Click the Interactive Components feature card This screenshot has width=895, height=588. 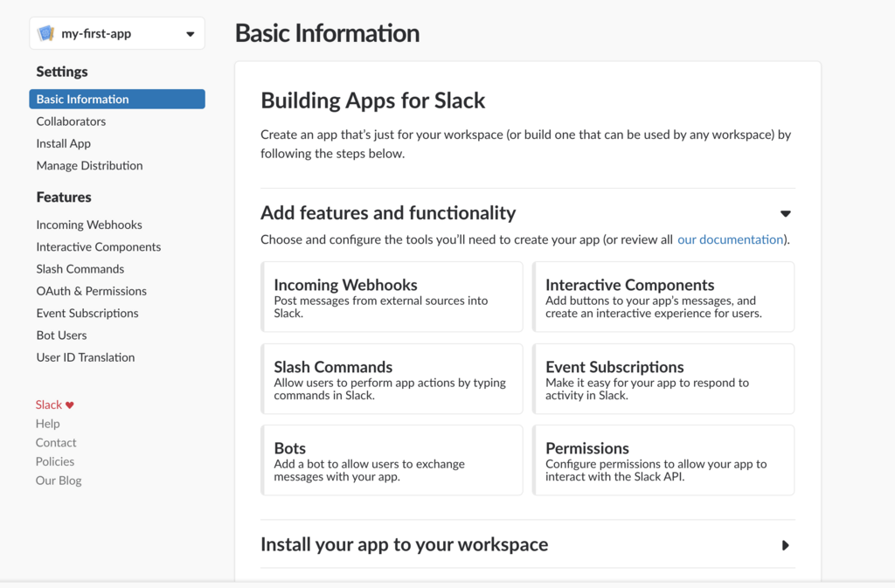click(663, 296)
